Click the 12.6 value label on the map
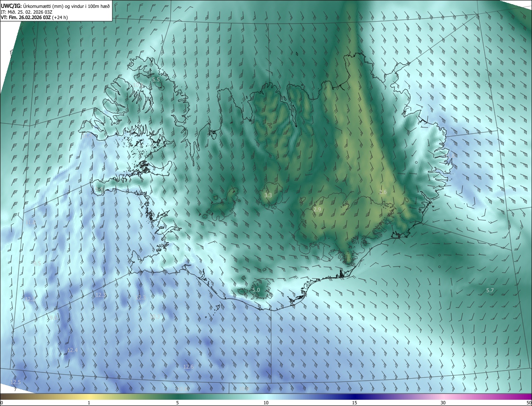 click(x=188, y=367)
